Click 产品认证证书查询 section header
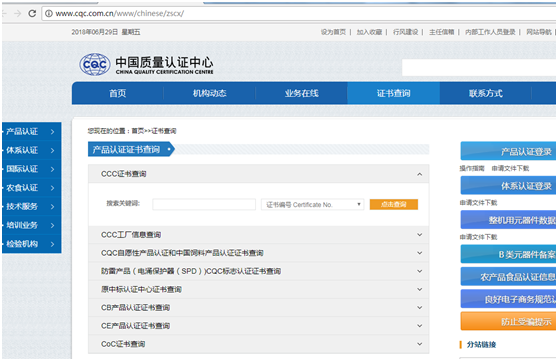 click(130, 150)
